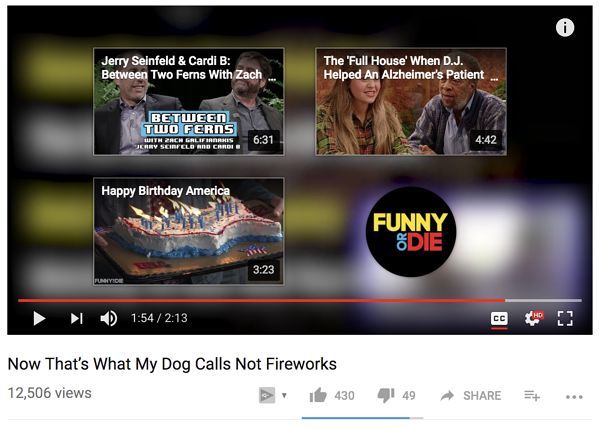The height and width of the screenshot is (430, 599).
Task: Toggle closed captions CC button
Action: point(499,318)
